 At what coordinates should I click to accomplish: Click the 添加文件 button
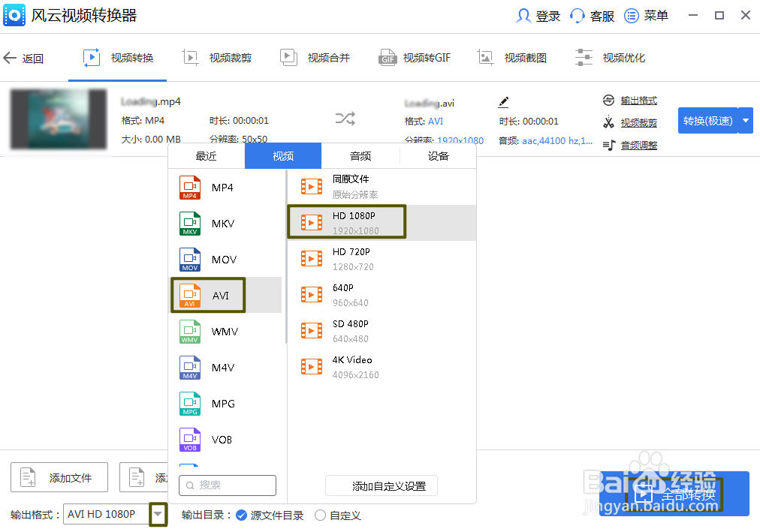click(x=59, y=477)
